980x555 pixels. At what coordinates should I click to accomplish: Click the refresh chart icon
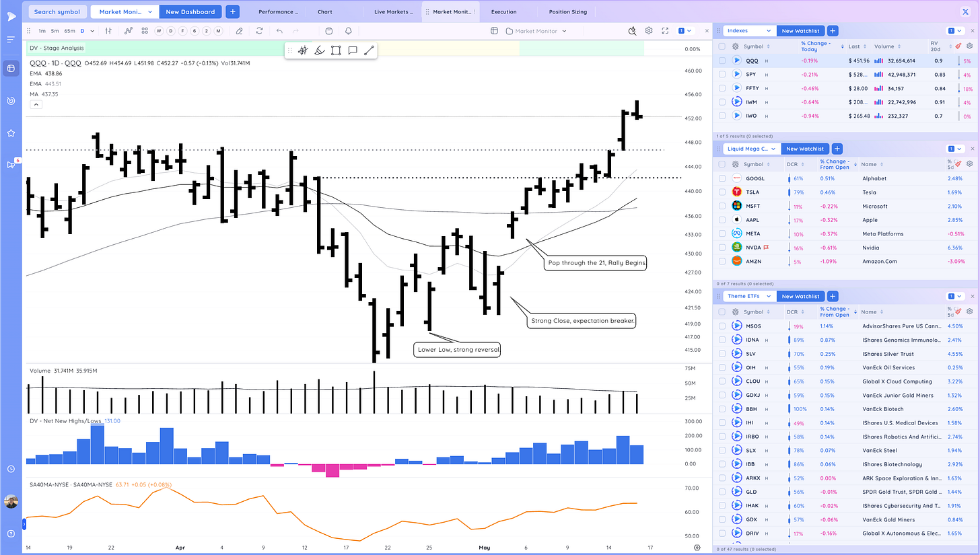tap(259, 31)
